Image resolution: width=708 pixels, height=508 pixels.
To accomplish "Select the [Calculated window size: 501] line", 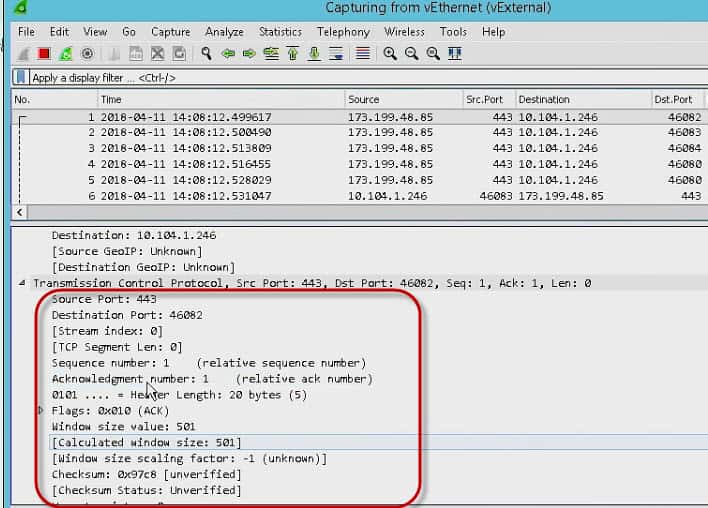I will 146,443.
